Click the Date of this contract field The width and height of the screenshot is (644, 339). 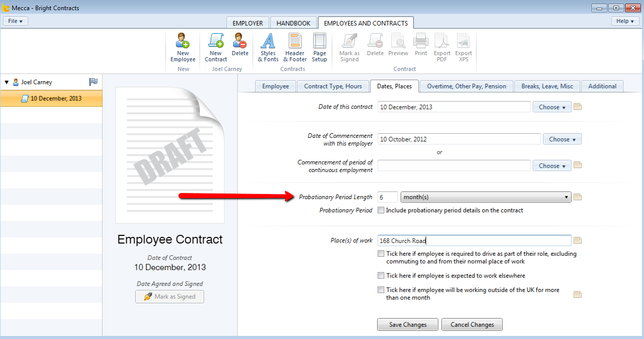click(x=454, y=107)
